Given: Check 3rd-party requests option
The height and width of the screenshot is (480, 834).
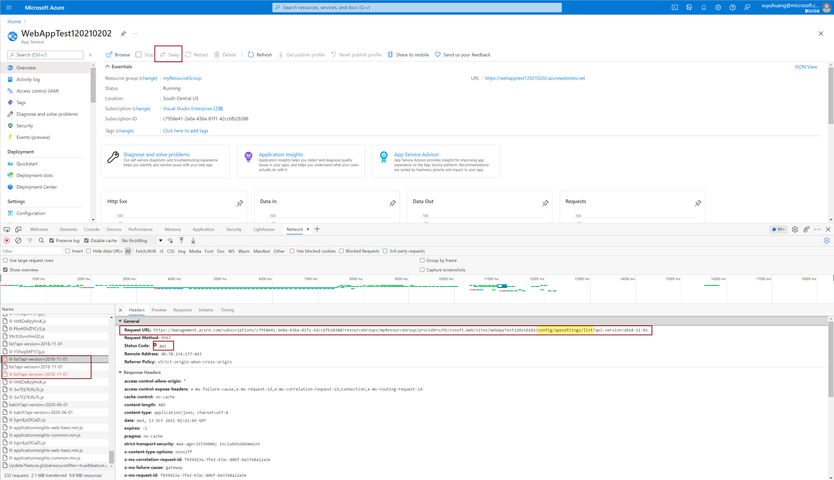Looking at the screenshot, I should [x=385, y=251].
